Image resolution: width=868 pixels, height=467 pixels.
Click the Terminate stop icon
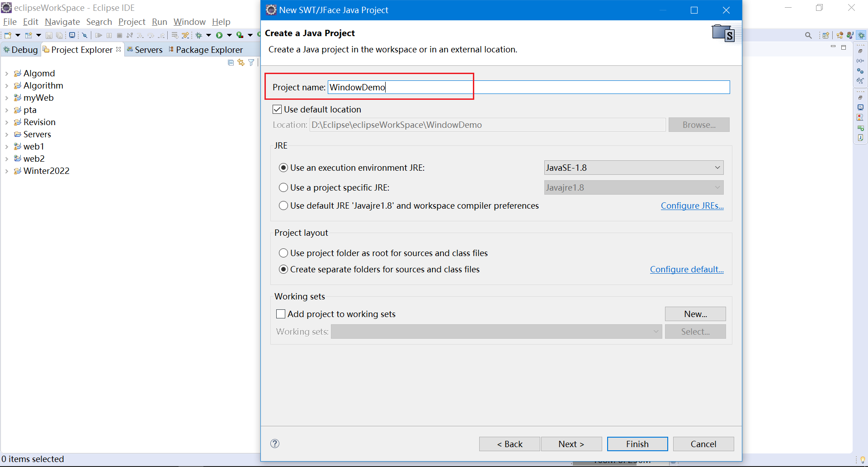pyautogui.click(x=119, y=35)
